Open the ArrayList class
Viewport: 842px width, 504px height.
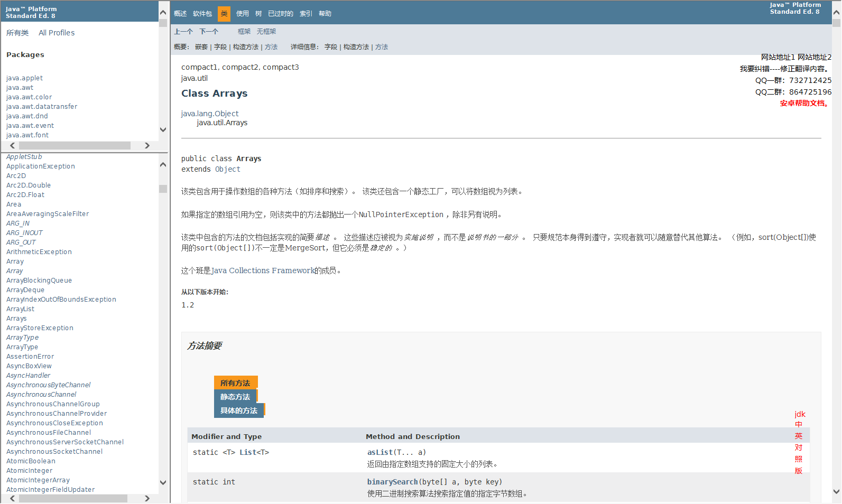coord(20,309)
